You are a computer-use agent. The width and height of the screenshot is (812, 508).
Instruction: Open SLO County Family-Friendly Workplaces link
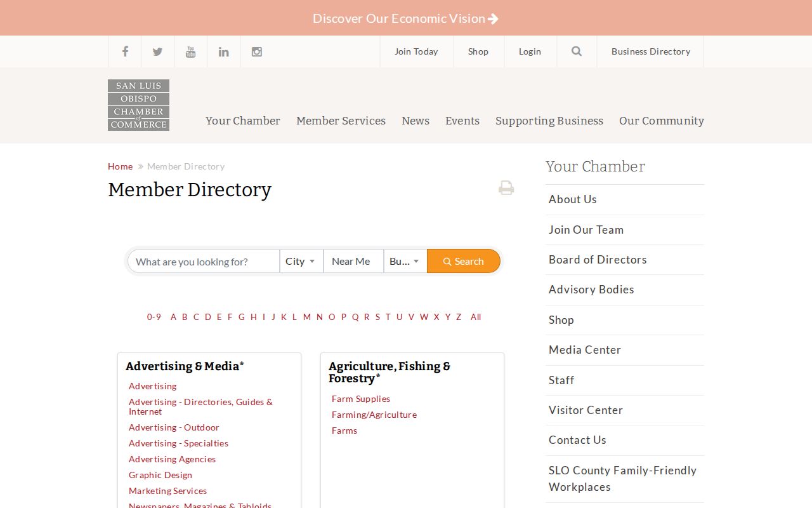(x=625, y=479)
